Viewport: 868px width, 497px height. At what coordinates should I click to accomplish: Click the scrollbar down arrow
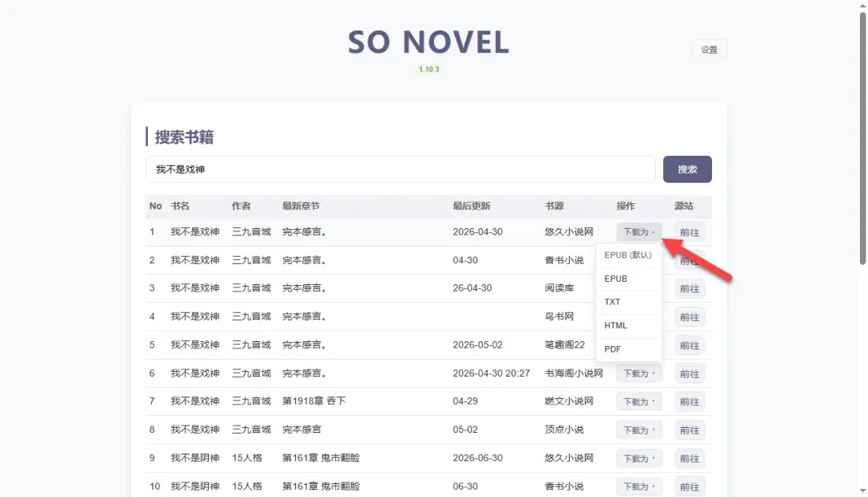862,491
